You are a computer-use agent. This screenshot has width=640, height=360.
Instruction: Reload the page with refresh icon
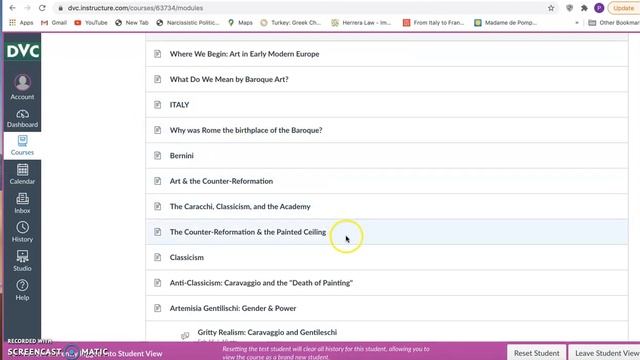tap(42, 8)
